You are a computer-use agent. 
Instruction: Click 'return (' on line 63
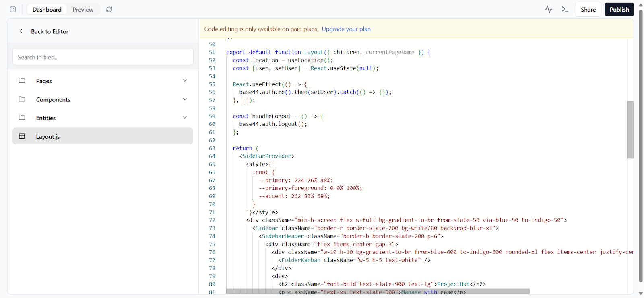pos(246,148)
